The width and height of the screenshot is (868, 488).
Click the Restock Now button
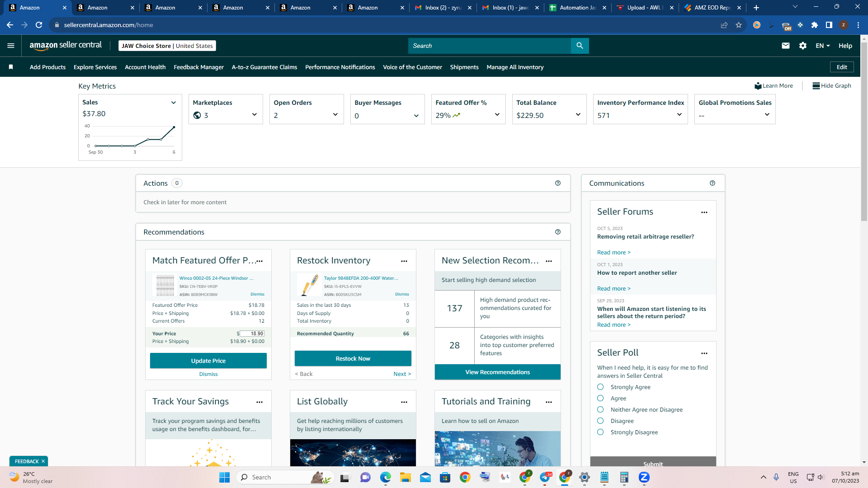point(353,358)
